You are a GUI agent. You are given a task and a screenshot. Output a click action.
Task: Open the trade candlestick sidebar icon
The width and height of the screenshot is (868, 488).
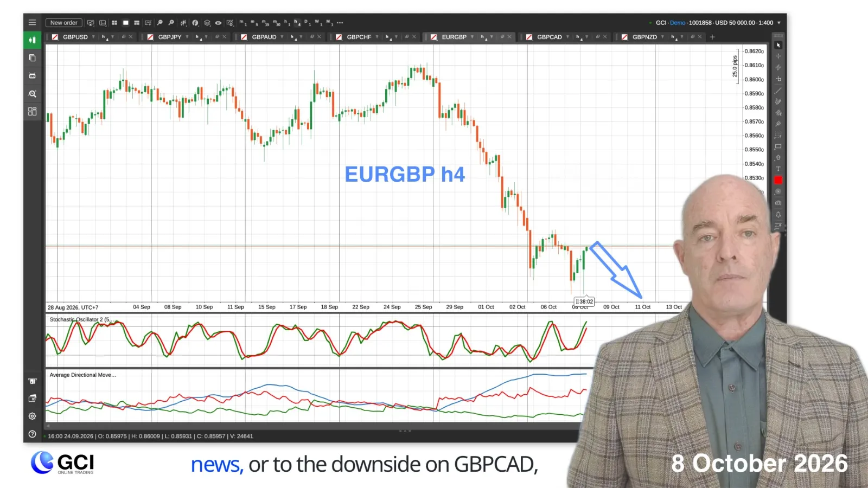coord(32,40)
